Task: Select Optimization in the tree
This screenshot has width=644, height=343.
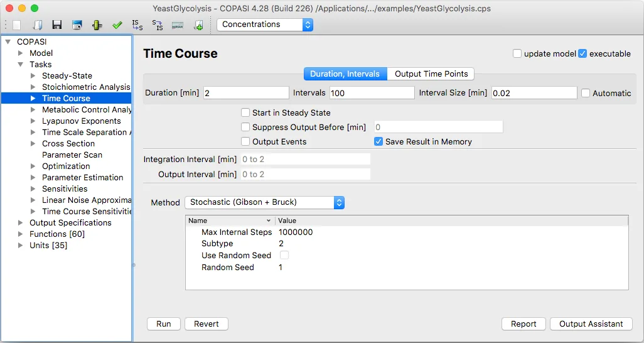Action: (66, 166)
